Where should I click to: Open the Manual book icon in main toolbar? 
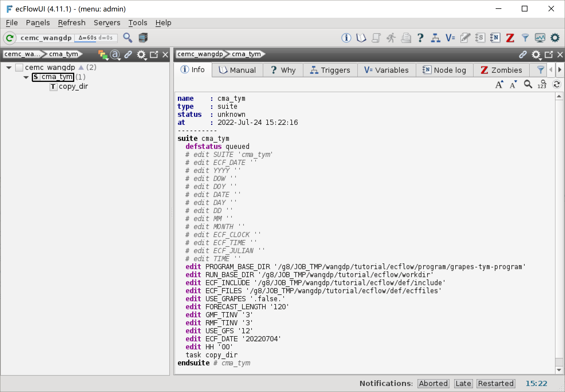(x=361, y=38)
